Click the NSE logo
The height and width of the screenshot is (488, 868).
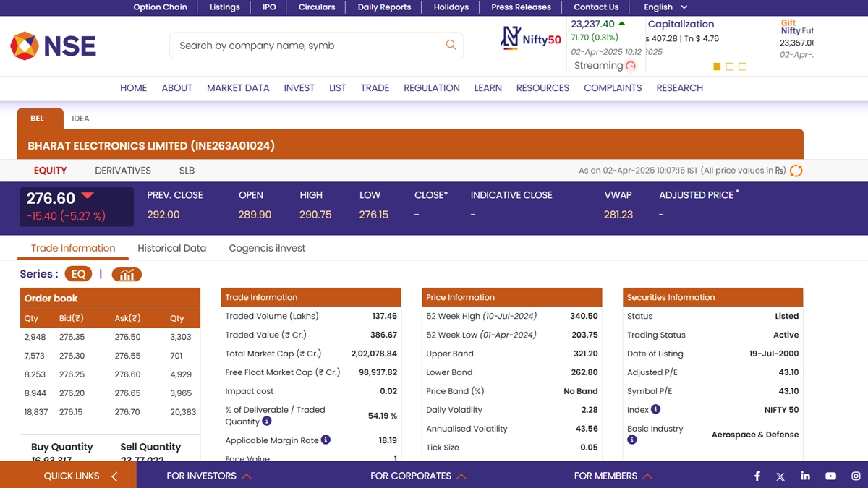point(53,46)
